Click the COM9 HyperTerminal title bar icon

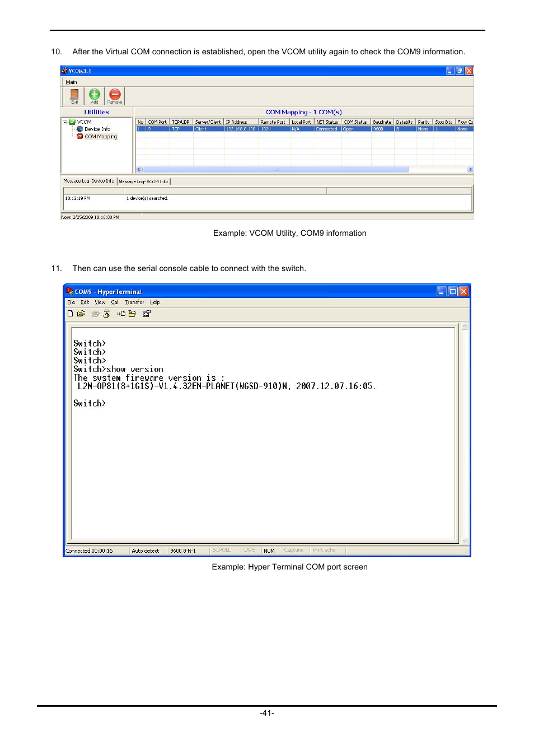click(x=69, y=291)
